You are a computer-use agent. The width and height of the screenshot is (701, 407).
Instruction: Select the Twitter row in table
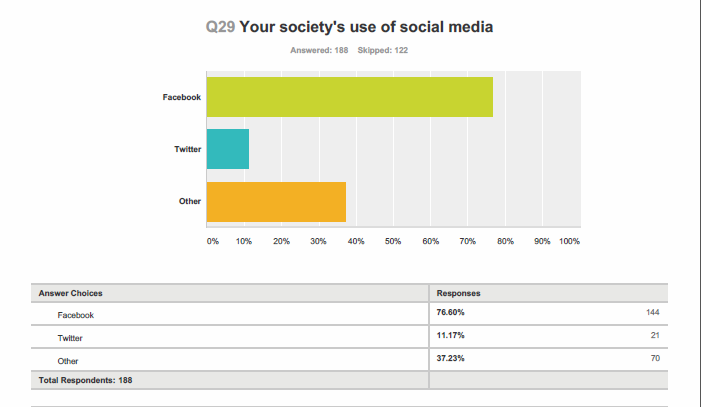coord(349,337)
